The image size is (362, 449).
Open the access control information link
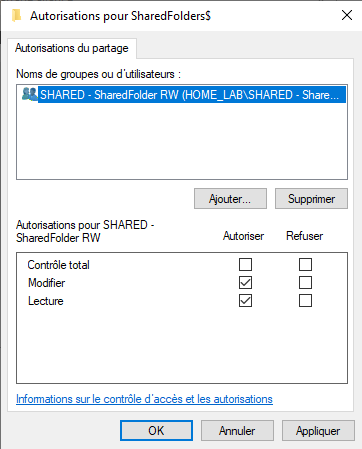144,399
